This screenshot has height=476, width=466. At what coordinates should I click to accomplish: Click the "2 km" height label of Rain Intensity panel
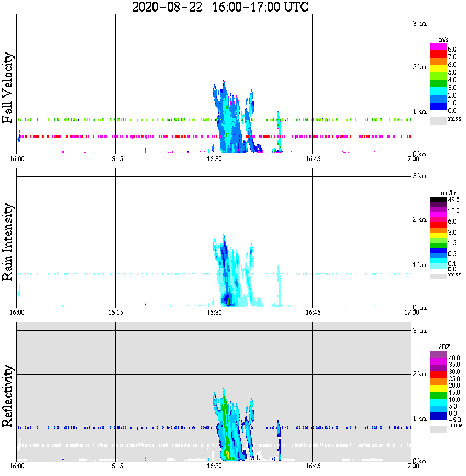(x=420, y=219)
